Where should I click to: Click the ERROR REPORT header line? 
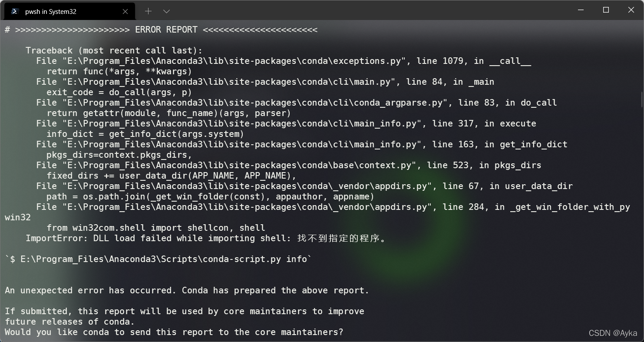(x=161, y=30)
